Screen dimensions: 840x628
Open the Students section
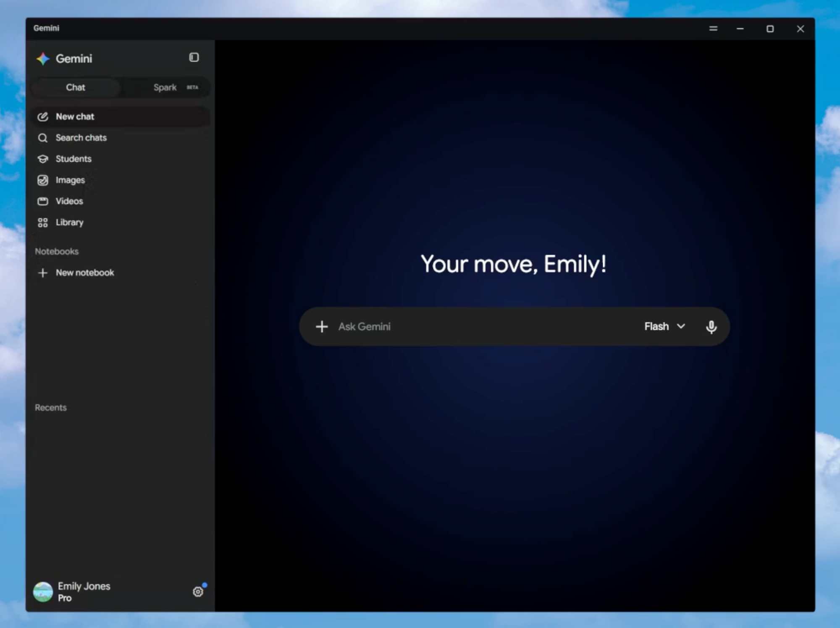121,159
